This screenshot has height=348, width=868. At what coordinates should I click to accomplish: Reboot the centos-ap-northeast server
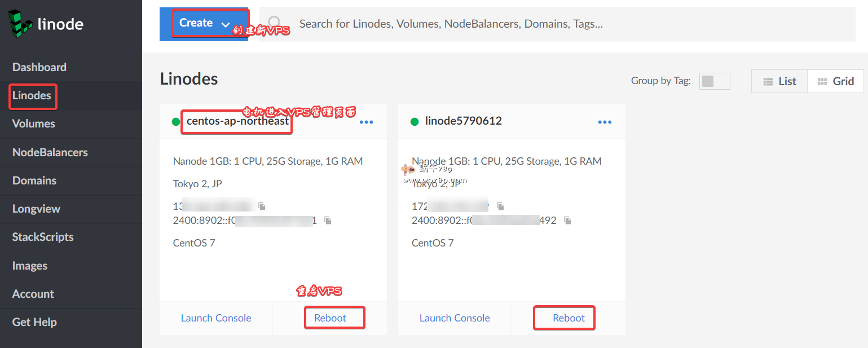pos(330,318)
